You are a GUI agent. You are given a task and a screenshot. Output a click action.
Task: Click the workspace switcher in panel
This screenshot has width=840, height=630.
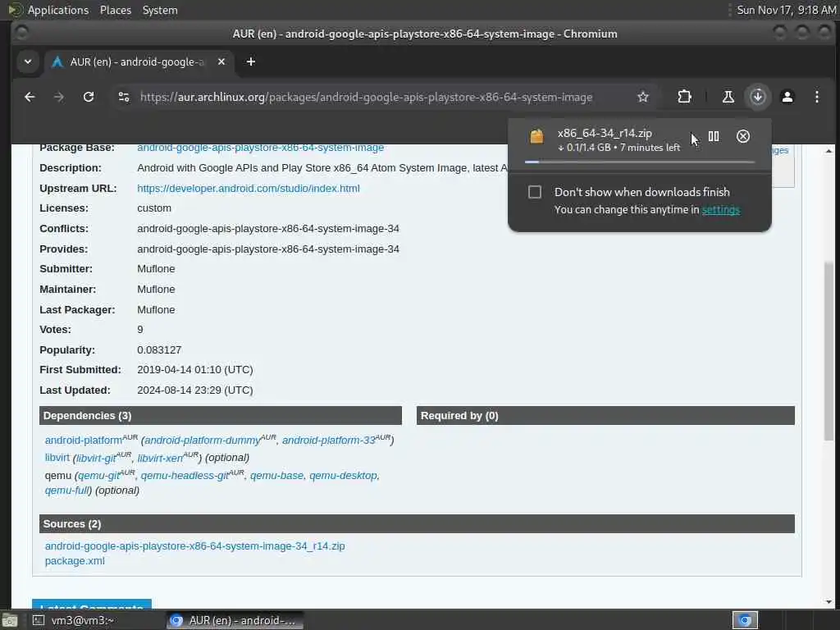745,620
